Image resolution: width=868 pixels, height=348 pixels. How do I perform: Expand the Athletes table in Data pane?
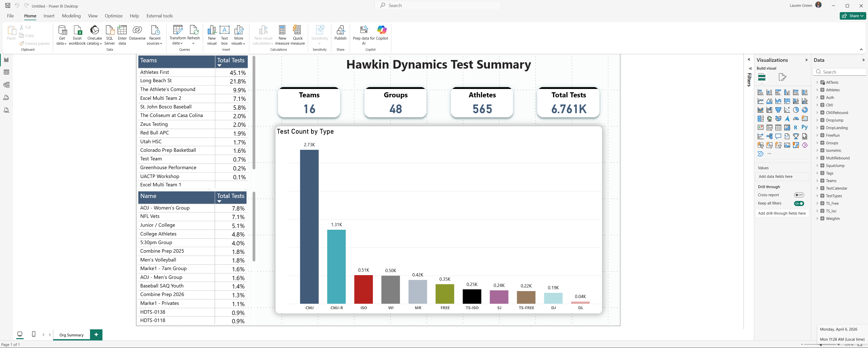pos(818,90)
